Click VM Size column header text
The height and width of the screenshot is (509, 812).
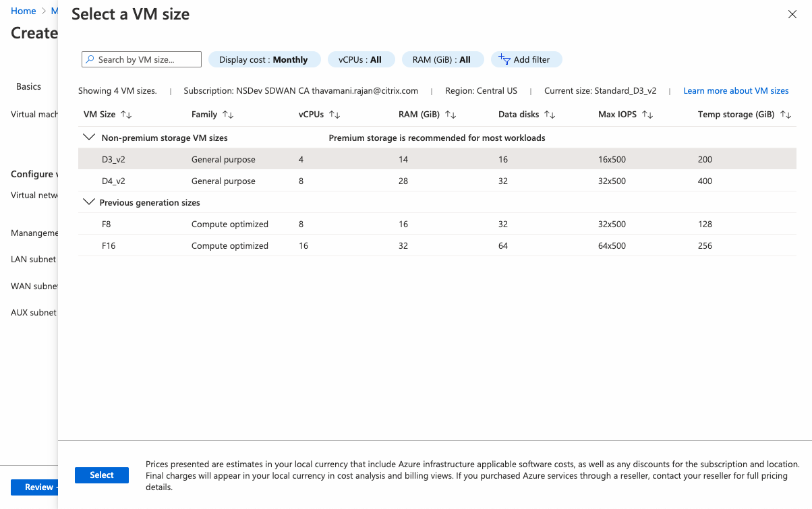pos(100,115)
